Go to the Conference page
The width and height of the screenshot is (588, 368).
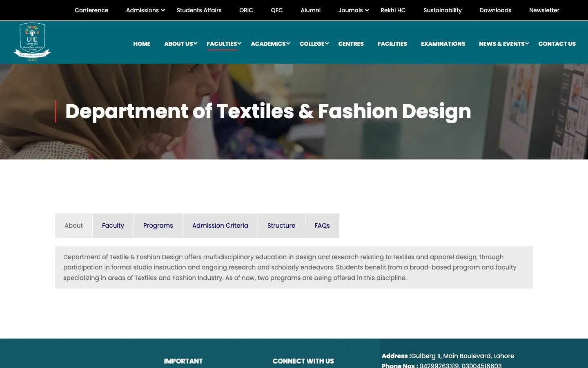pos(91,10)
